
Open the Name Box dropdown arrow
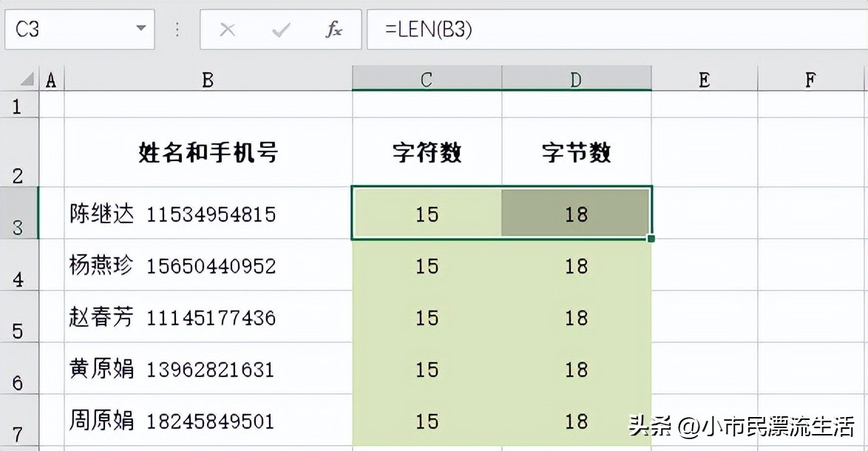coord(141,28)
